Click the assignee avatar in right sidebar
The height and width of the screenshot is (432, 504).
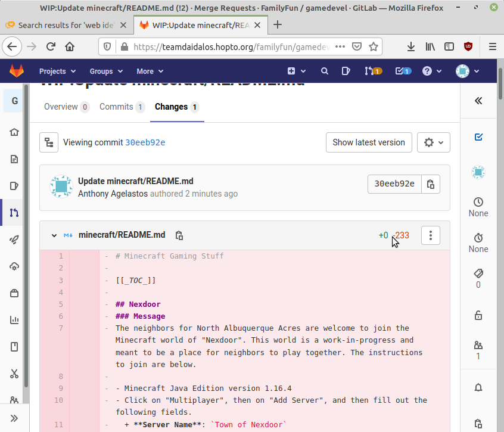(478, 172)
